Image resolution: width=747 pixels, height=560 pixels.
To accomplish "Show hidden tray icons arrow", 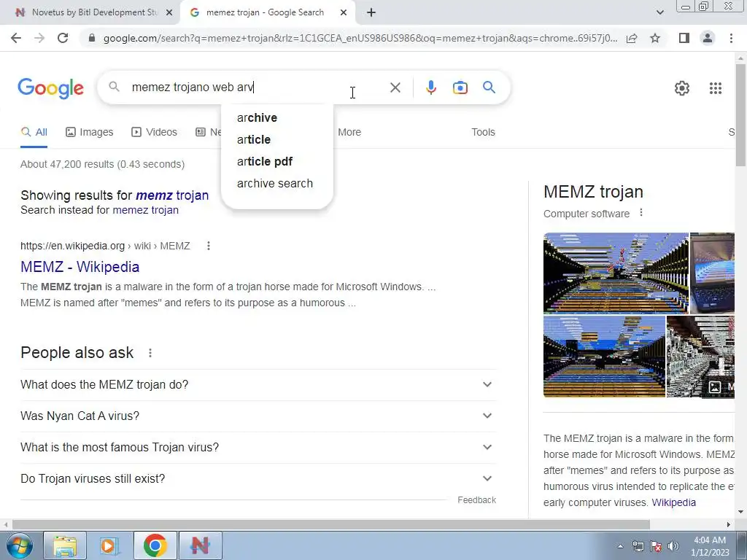I will tap(620, 546).
